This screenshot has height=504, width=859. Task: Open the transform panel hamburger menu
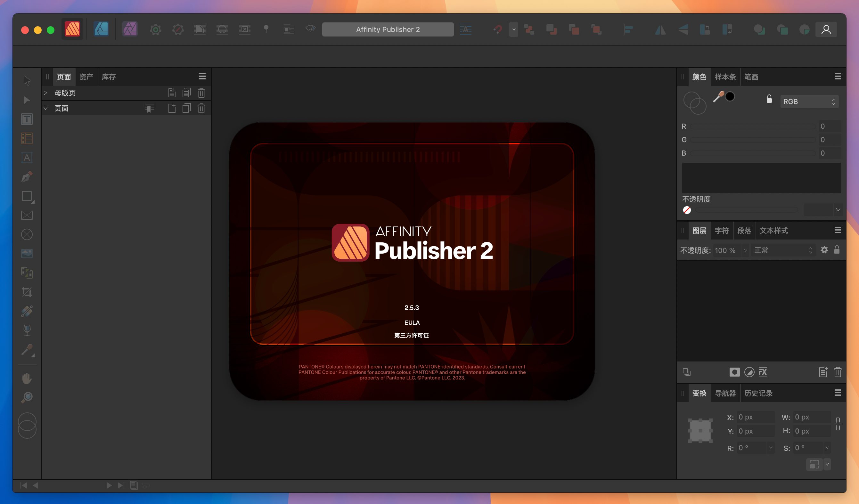coord(838,393)
